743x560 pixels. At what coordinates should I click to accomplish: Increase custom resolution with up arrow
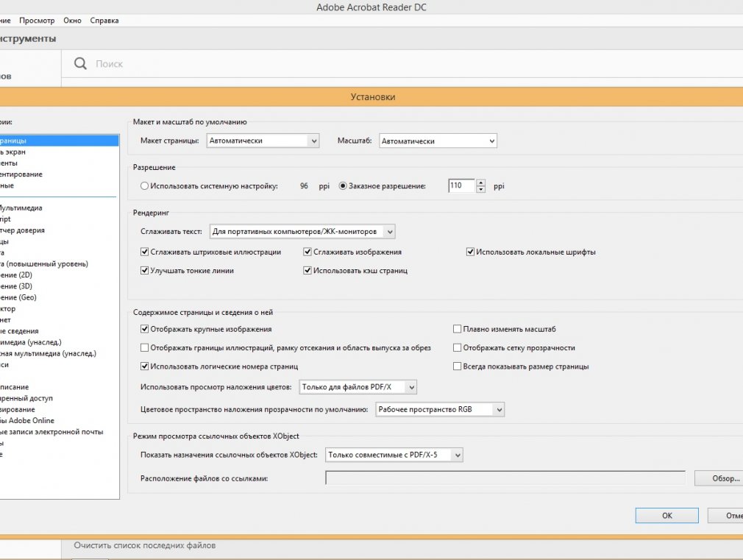[480, 182]
